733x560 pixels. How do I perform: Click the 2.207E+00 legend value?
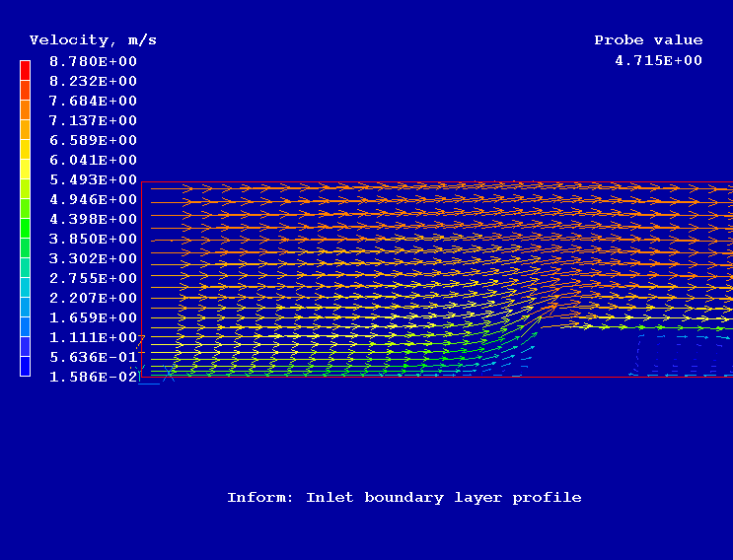click(93, 298)
